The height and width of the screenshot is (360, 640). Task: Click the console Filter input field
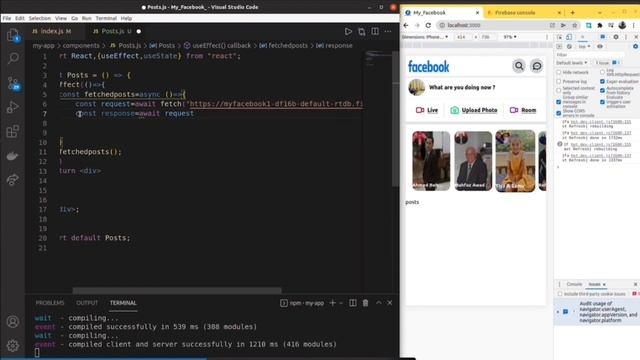[x=590, y=55]
